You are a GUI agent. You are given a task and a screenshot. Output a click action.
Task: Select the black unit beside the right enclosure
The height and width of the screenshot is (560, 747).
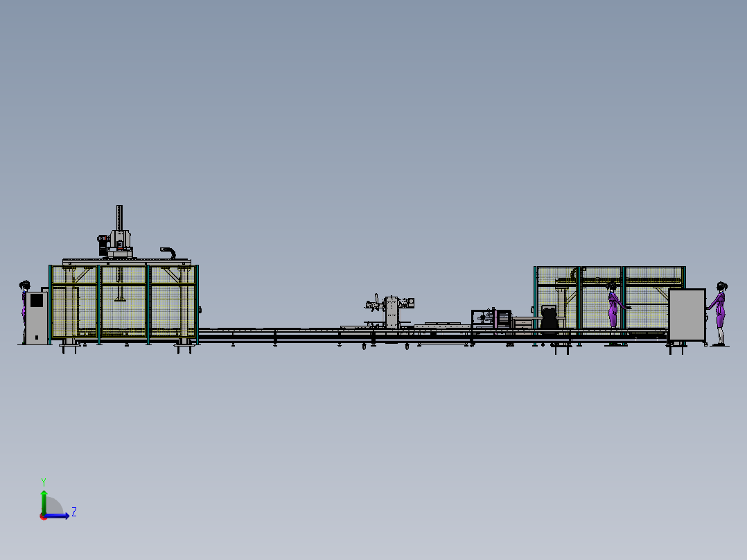pos(550,318)
